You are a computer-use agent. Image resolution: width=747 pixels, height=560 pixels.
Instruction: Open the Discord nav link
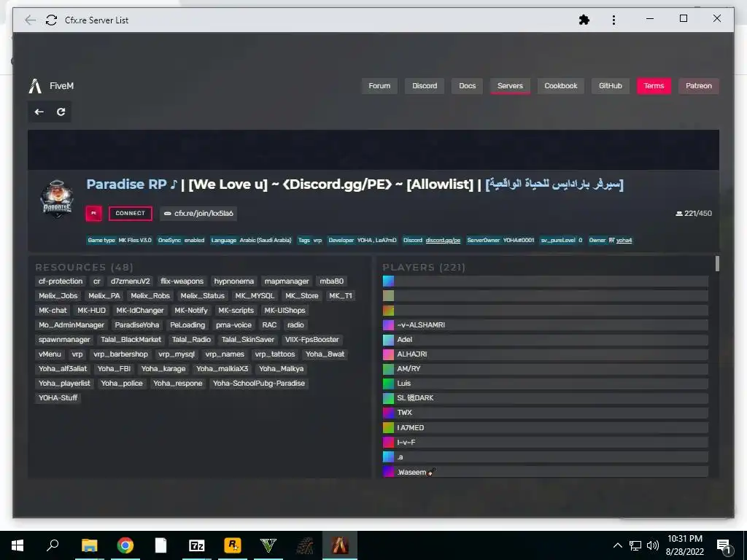click(425, 86)
